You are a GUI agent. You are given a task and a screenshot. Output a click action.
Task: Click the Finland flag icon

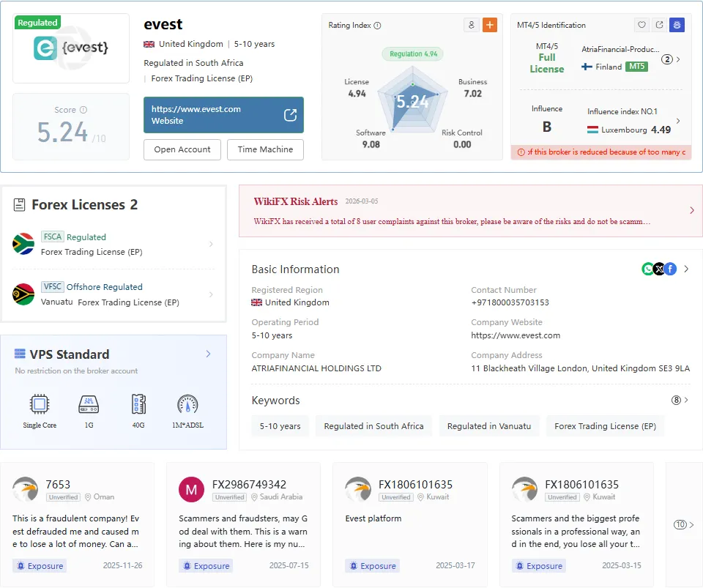[587, 67]
